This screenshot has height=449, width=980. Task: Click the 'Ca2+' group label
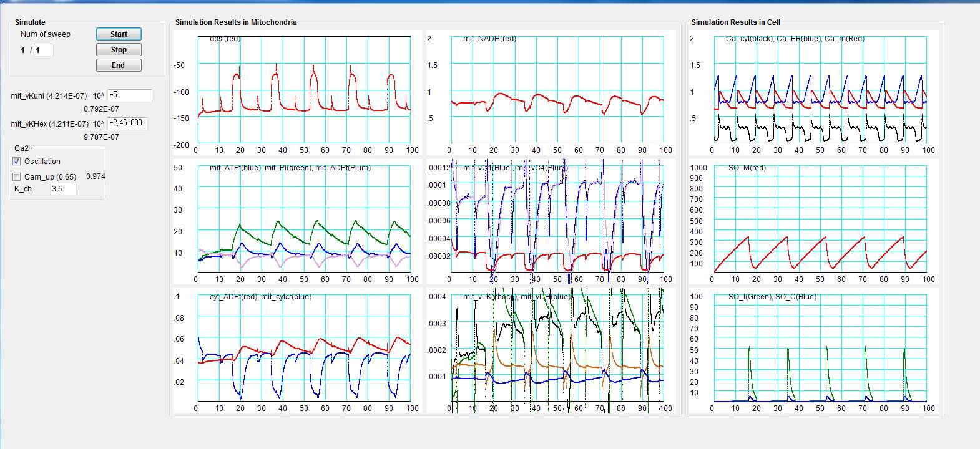pyautogui.click(x=24, y=148)
